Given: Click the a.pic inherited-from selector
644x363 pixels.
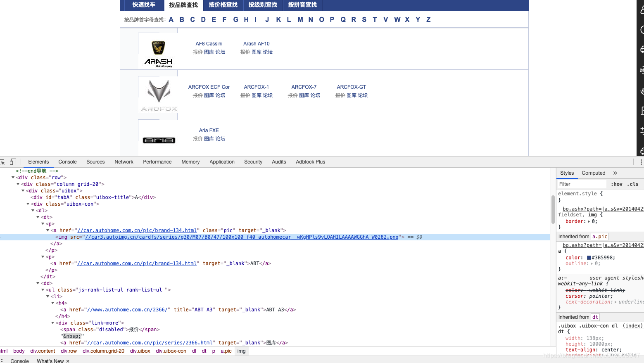Looking at the screenshot, I should coord(599,237).
